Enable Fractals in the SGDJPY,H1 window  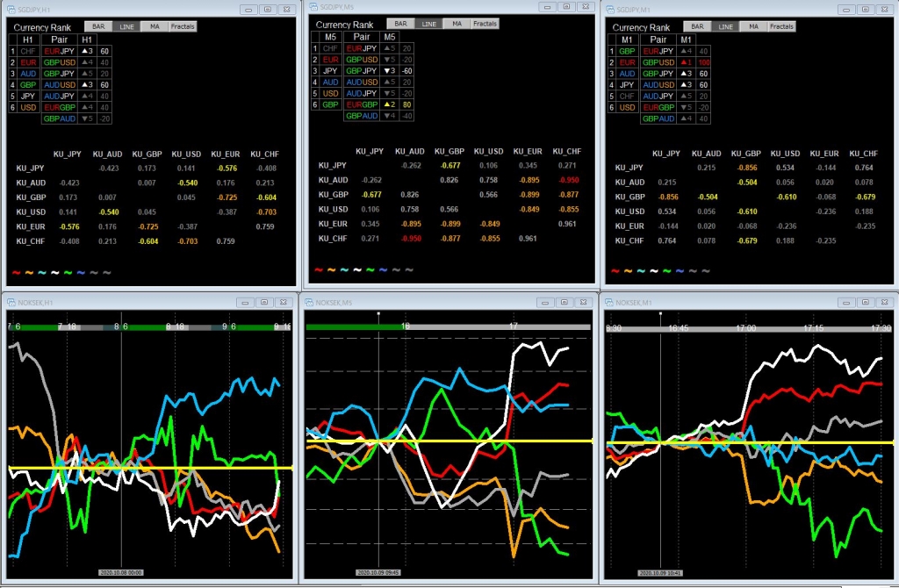pos(183,26)
